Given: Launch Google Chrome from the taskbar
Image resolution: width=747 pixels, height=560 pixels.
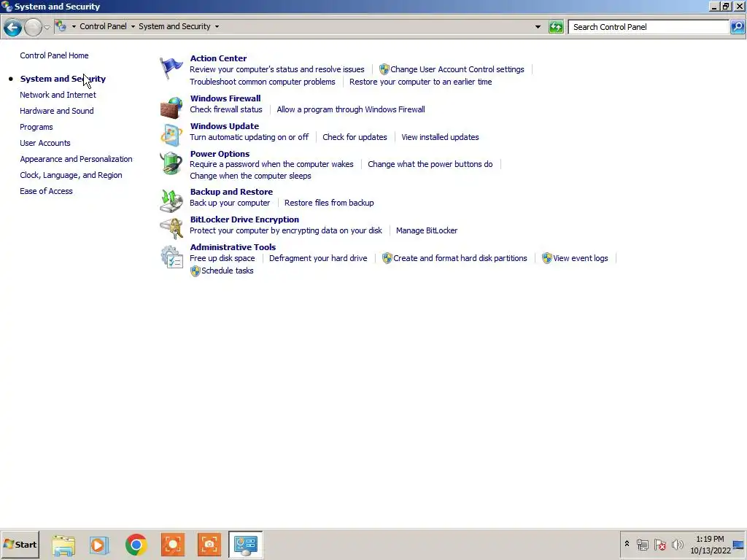Looking at the screenshot, I should click(136, 545).
